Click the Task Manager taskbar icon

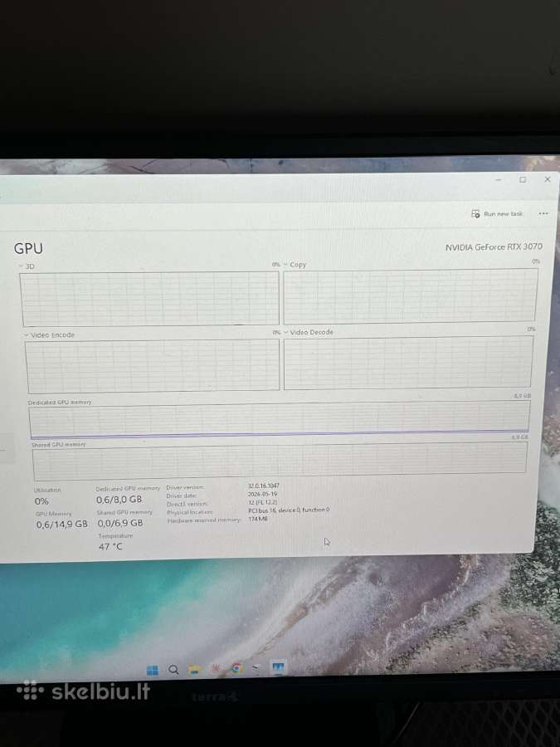pyautogui.click(x=278, y=667)
